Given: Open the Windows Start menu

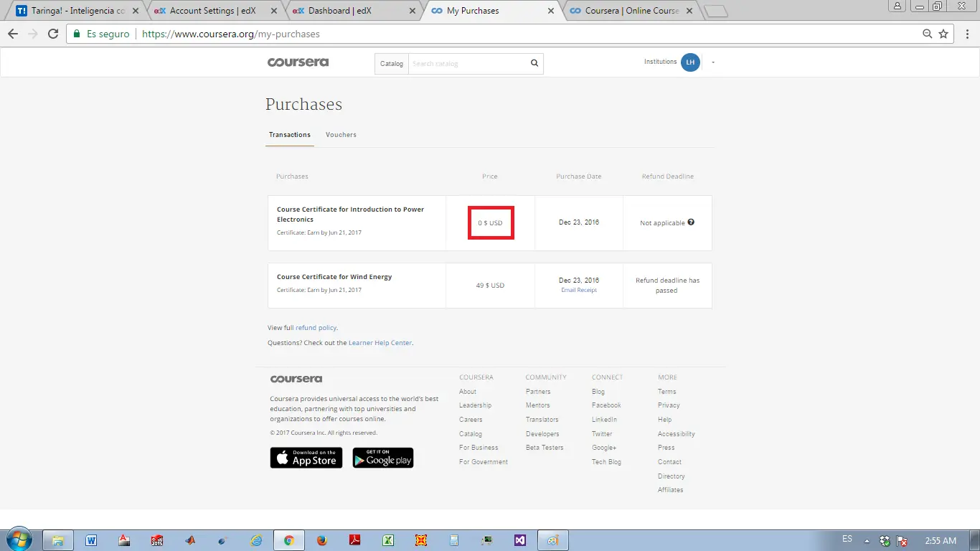Looking at the screenshot, I should [19, 540].
